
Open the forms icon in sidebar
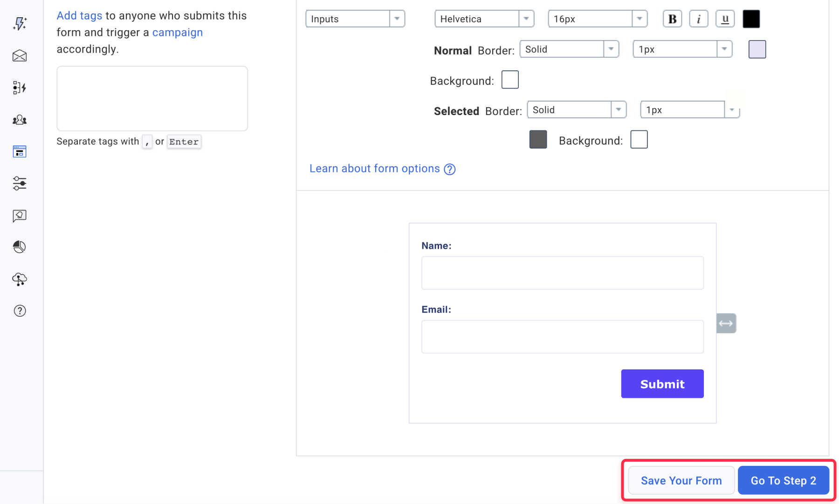pyautogui.click(x=20, y=151)
